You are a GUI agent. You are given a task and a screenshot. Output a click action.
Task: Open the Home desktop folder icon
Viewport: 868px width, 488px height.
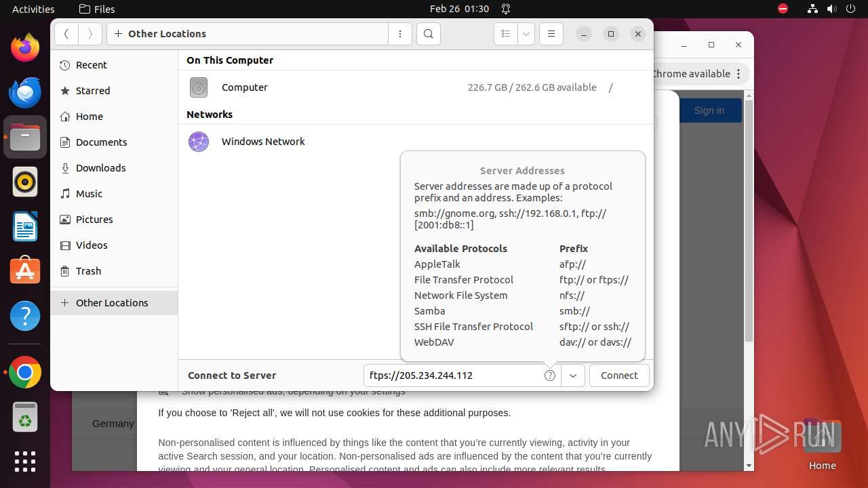[x=822, y=445]
